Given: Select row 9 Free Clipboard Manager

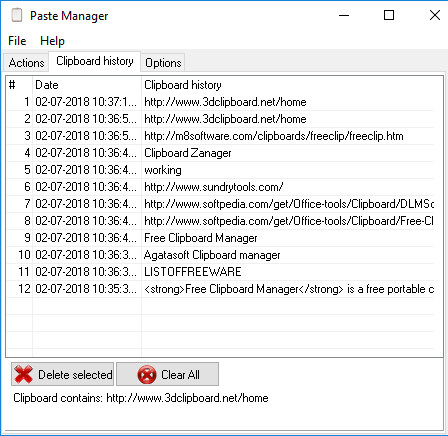Looking at the screenshot, I should [220, 238].
